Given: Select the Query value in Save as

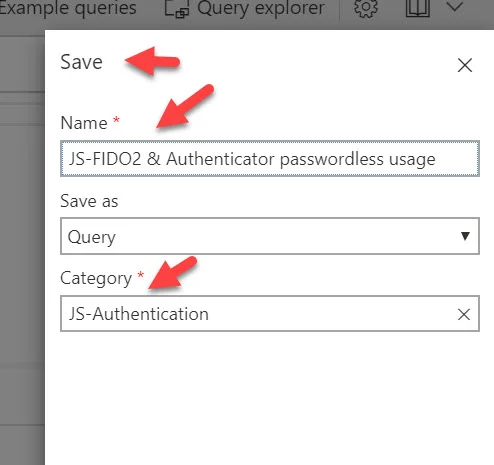Looking at the screenshot, I should pyautogui.click(x=92, y=237).
